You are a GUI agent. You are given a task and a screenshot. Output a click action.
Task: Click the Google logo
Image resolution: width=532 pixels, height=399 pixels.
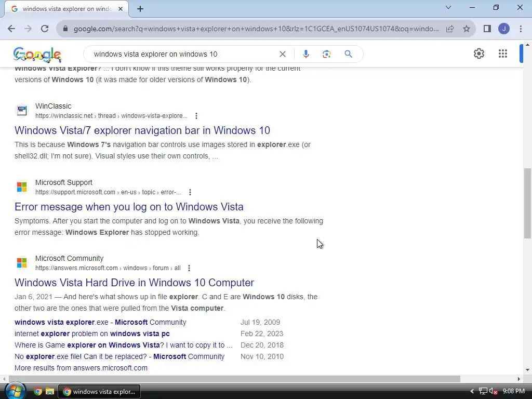coord(37,55)
